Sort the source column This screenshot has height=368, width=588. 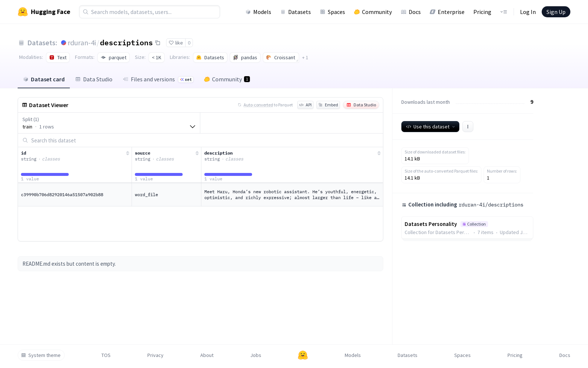click(197, 153)
